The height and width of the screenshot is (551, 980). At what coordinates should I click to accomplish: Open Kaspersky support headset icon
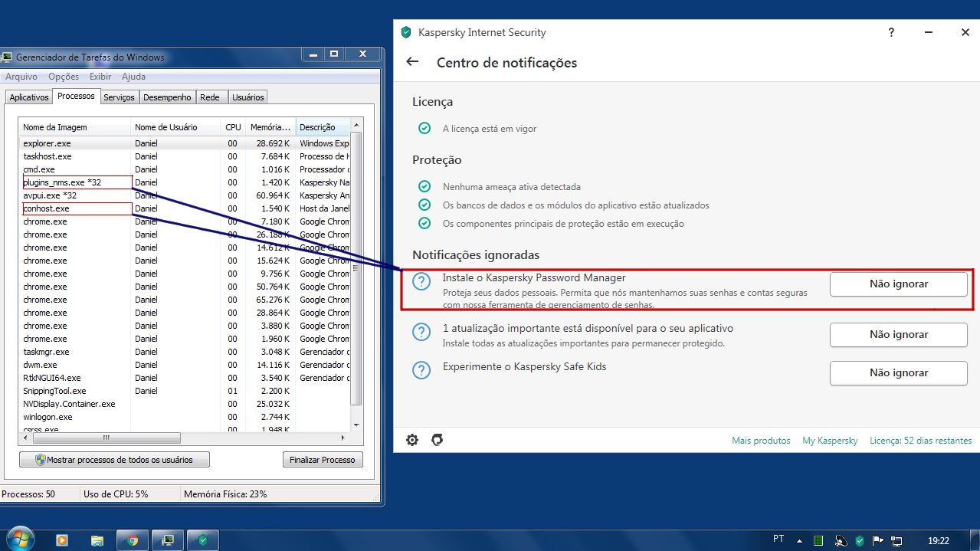pyautogui.click(x=438, y=440)
